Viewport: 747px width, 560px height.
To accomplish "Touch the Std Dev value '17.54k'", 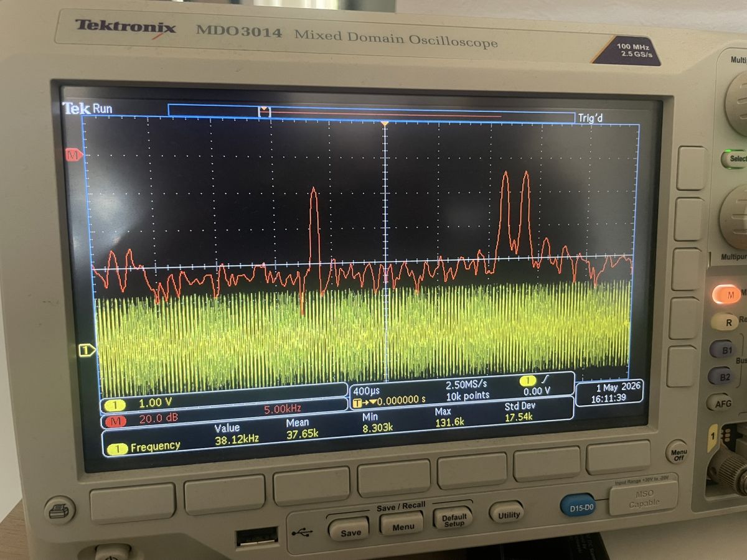I will 519,417.
